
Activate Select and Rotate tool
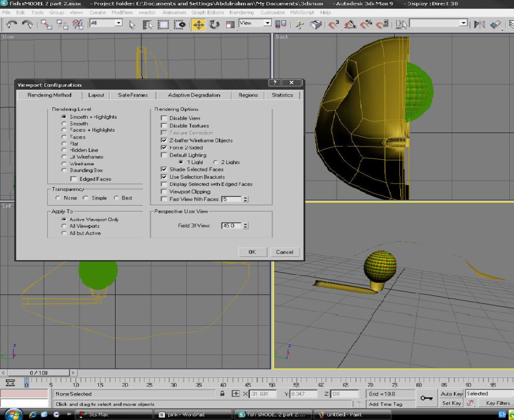pyautogui.click(x=214, y=25)
